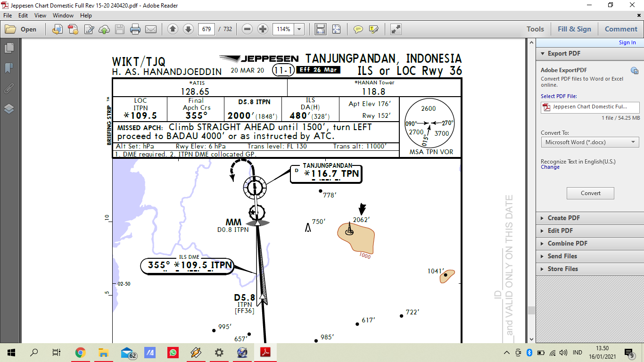Switch to the Fill & Sign tab
644x362 pixels.
pyautogui.click(x=574, y=29)
